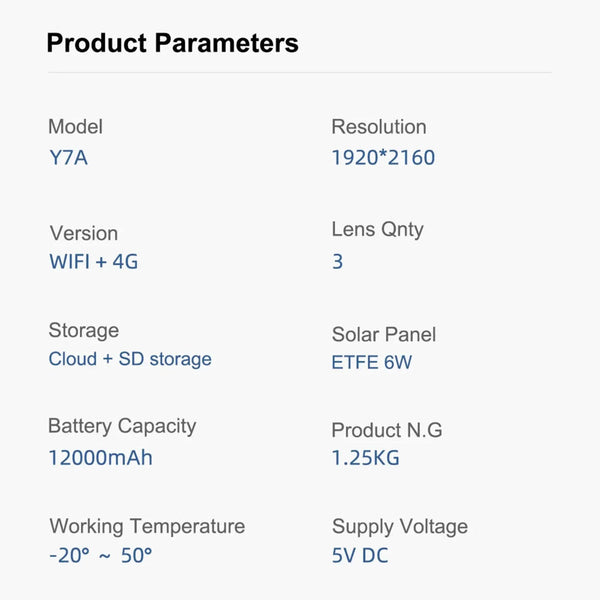Click the Model label
This screenshot has height=600, width=600.
pyautogui.click(x=75, y=127)
